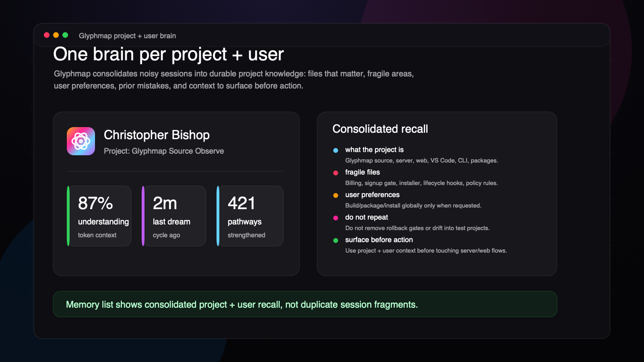644x362 pixels.
Task: Click Project: Glyphmap Source Observe subtitle
Action: coord(164,151)
